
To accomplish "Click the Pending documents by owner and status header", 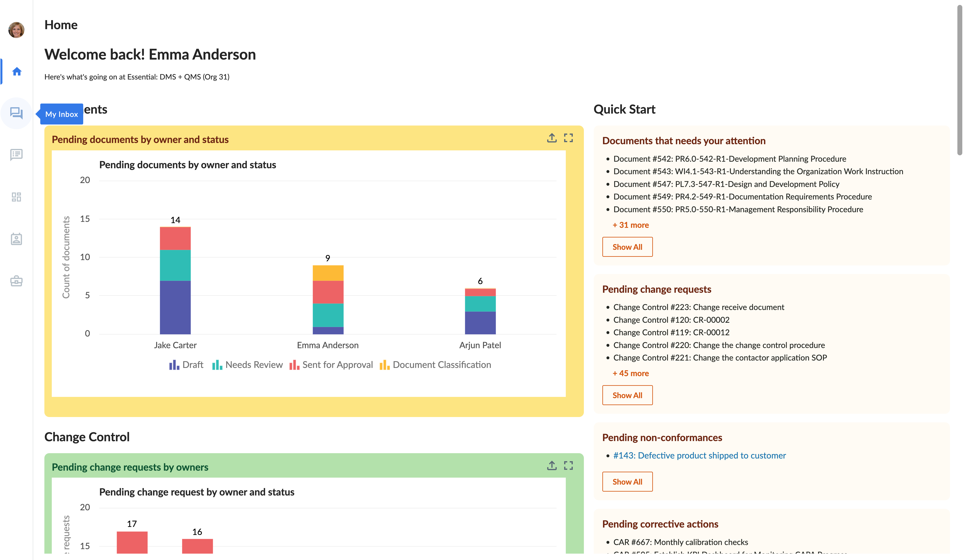I will 140,139.
